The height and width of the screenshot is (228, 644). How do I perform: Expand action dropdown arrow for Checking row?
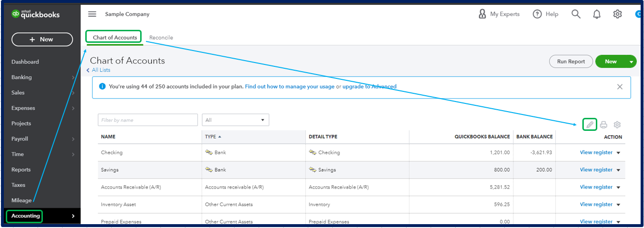coord(618,152)
